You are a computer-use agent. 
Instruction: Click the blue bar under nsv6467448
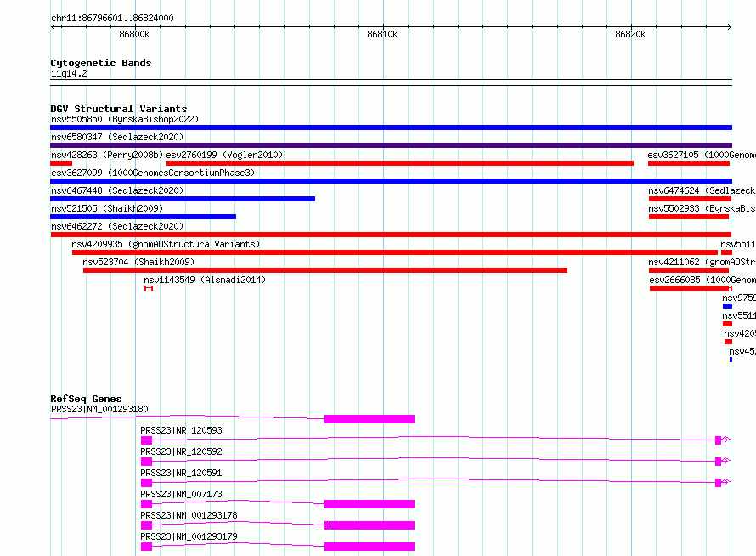pyautogui.click(x=183, y=199)
